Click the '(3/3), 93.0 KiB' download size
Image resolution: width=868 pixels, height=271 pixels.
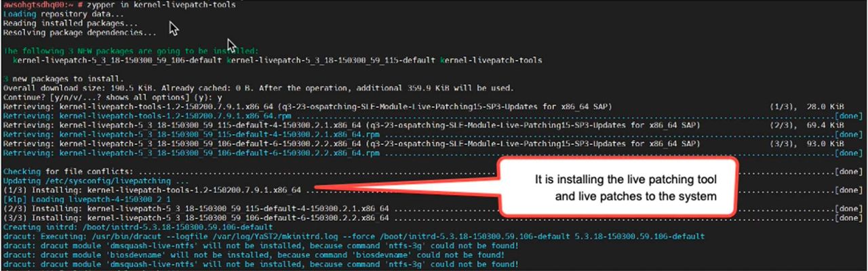807,144
